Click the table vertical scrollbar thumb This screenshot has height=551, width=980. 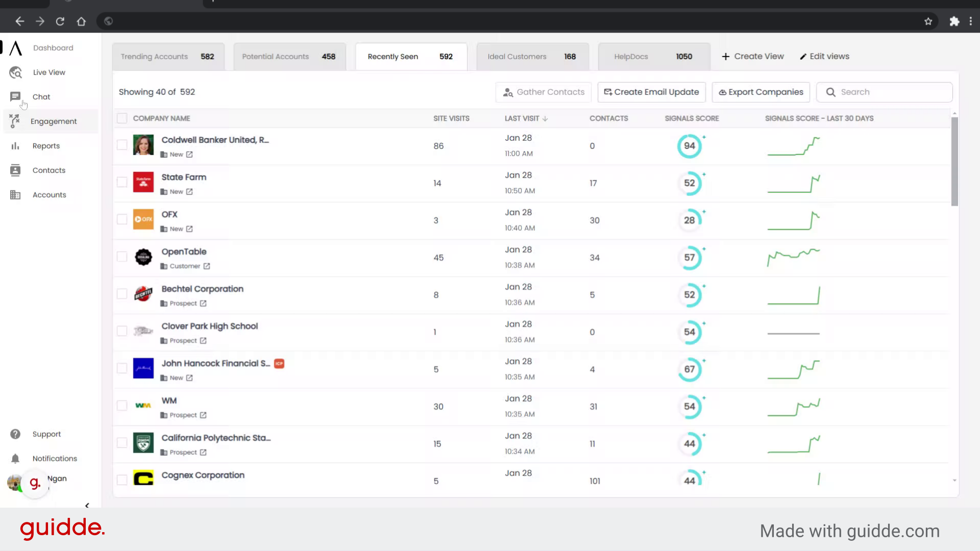(954, 161)
